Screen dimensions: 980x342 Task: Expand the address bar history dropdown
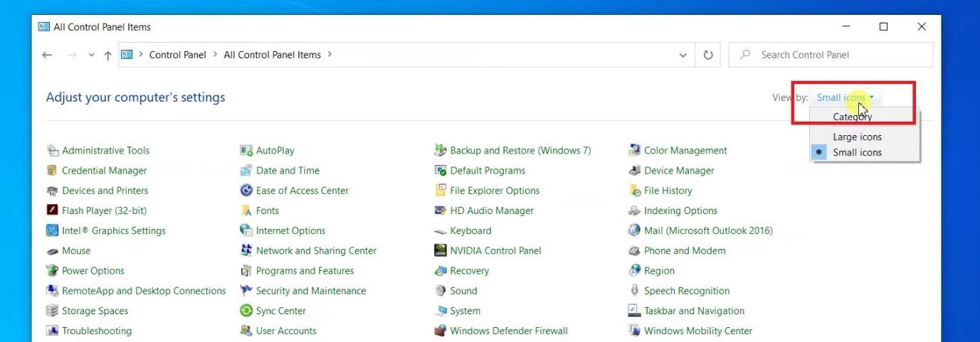[x=683, y=55]
